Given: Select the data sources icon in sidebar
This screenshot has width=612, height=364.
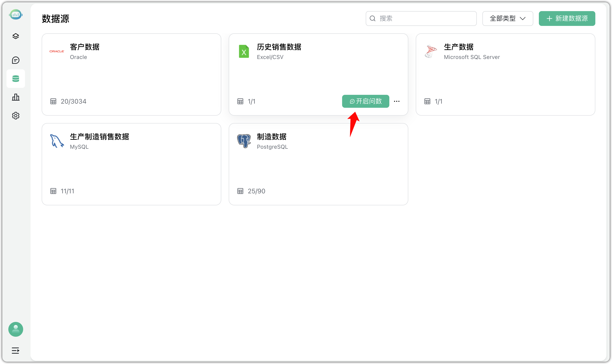Looking at the screenshot, I should coord(16,78).
